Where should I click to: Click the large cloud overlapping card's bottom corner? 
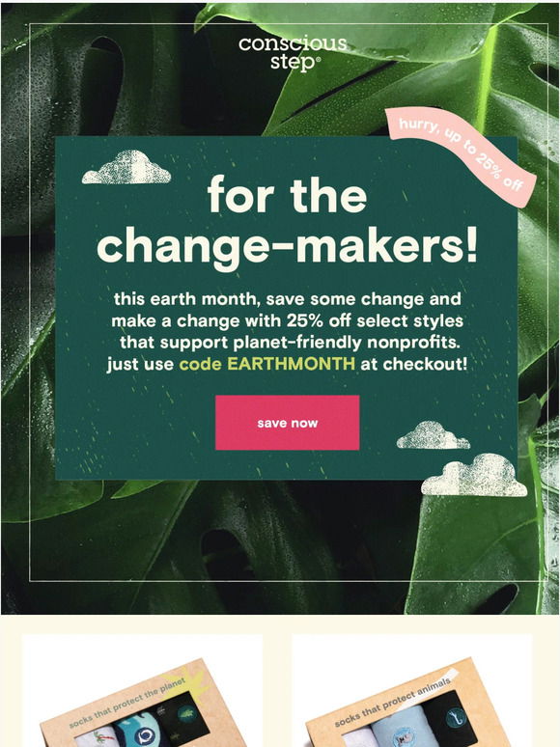(x=474, y=475)
